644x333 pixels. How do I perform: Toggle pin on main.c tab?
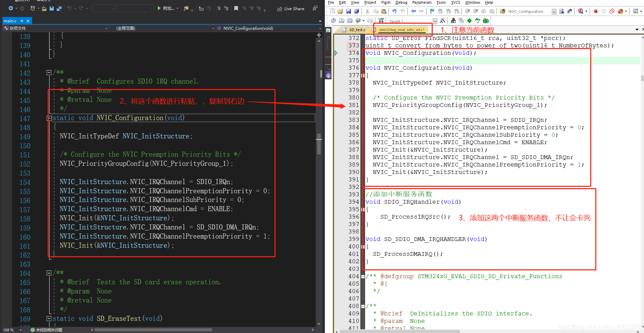pos(22,21)
